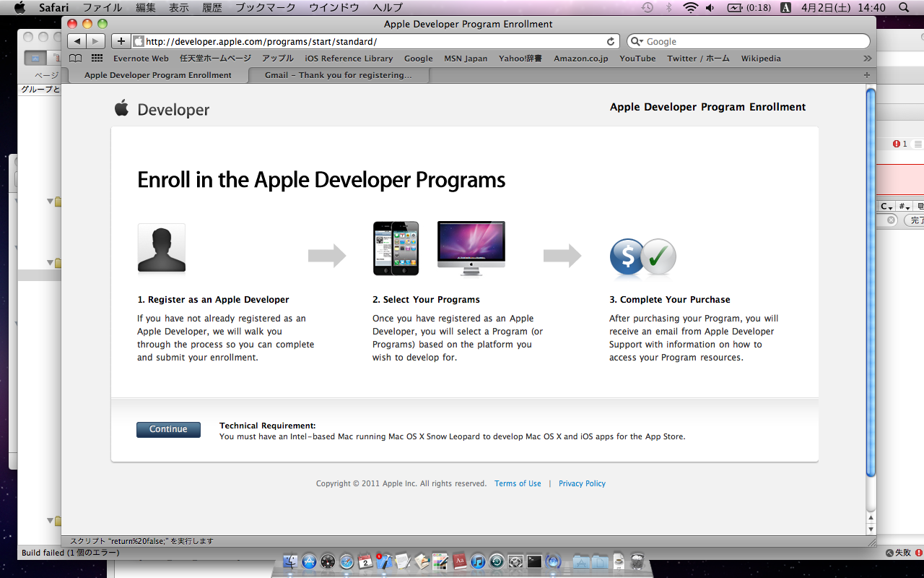Open the Wikipedia bookmark
This screenshot has height=578, width=924.
[x=761, y=59]
